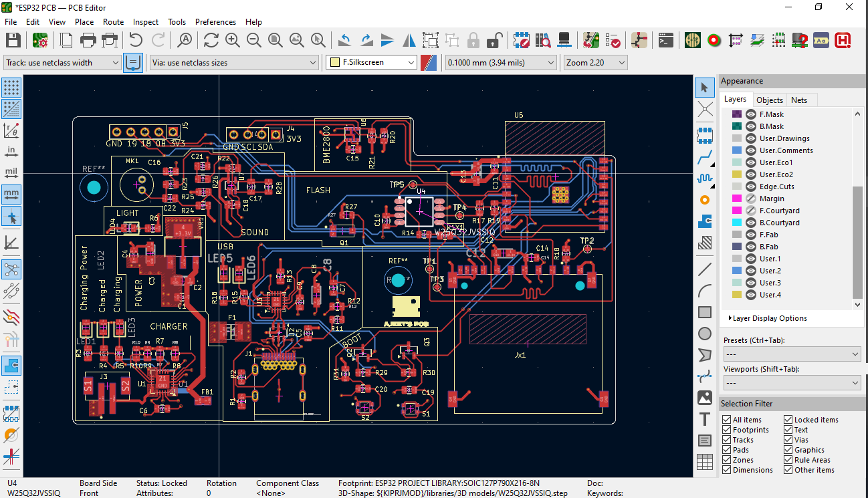Uncheck the All items filter checkbox
The width and height of the screenshot is (868, 498).
(727, 420)
